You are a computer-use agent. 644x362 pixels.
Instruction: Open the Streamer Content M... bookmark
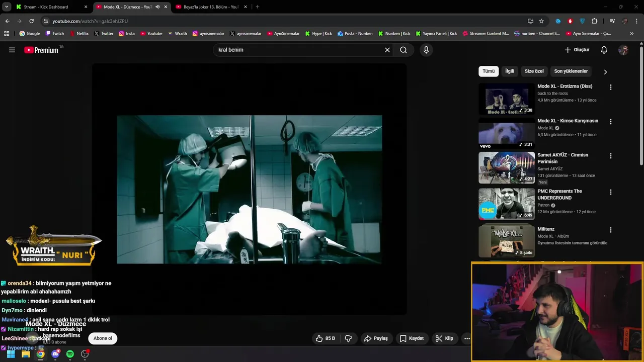(486, 34)
